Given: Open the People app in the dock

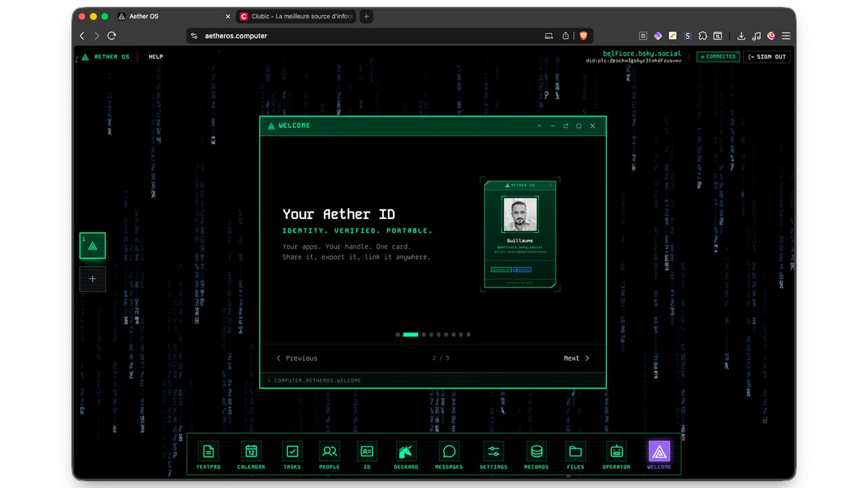Looking at the screenshot, I should [x=329, y=451].
